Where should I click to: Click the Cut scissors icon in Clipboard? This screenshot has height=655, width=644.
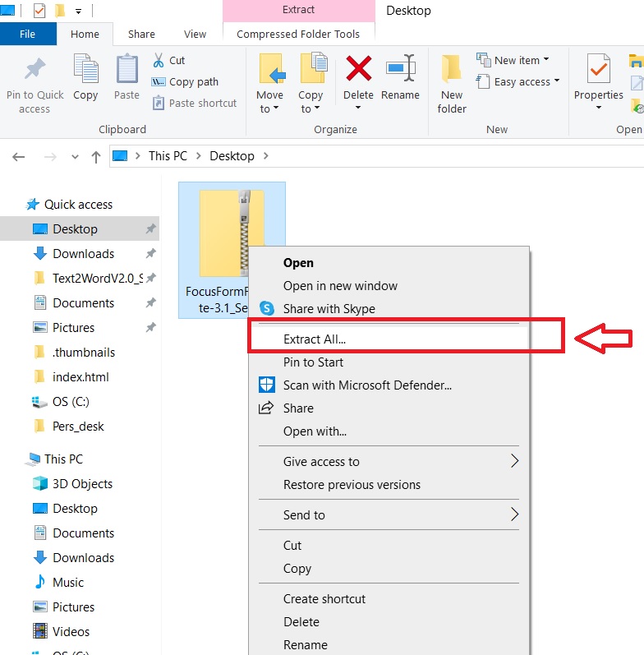point(159,60)
